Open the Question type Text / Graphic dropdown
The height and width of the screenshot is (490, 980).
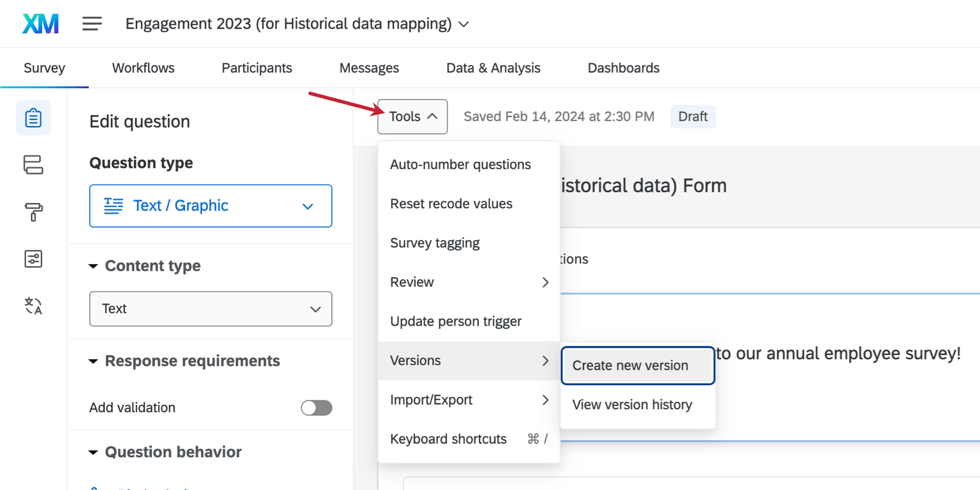(210, 206)
